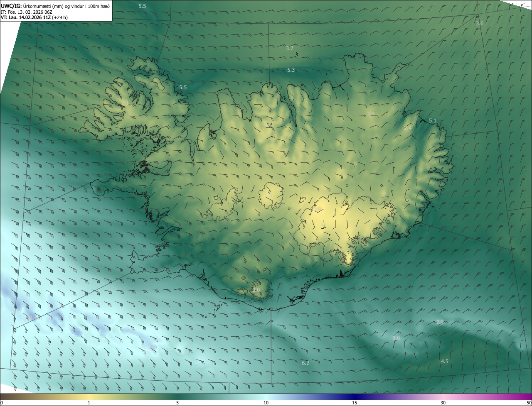The height and width of the screenshot is (406, 532).
Task: Click the 'VT: Lau. 14.02.2026 11Z' valid time
Action: [26, 17]
